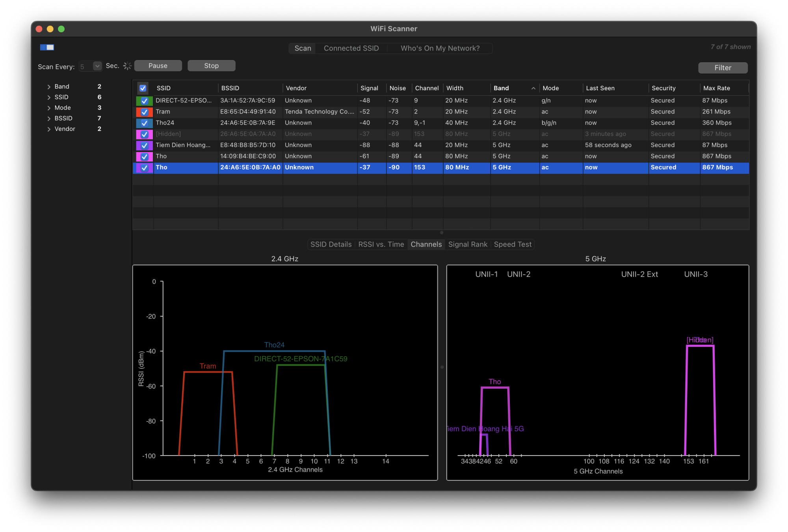Uncheck the DIRECT-52-EPSON network checkbox
The image size is (788, 532).
(x=145, y=101)
